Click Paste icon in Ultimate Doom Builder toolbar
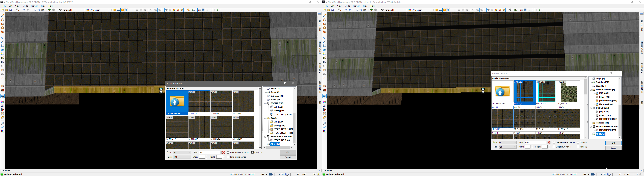 [x=365, y=10]
